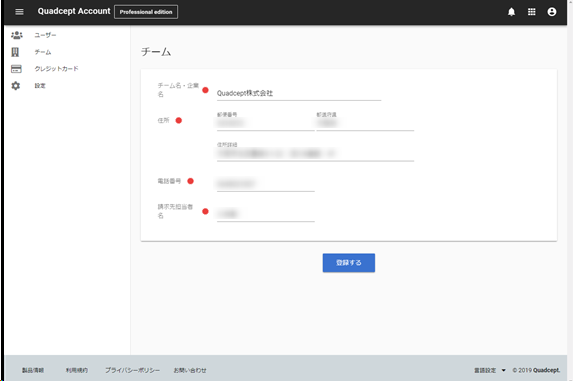
Task: Click the address detail input field
Action: pos(315,153)
